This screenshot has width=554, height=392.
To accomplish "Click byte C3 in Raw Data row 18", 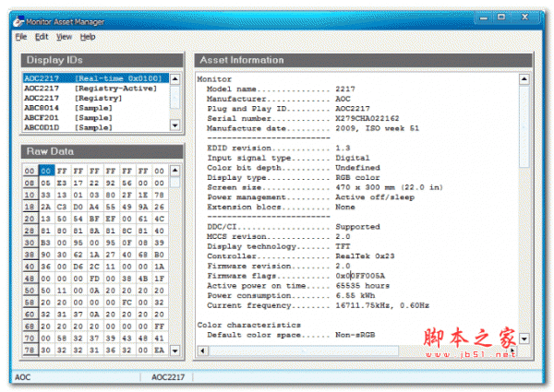I will pos(62,208).
